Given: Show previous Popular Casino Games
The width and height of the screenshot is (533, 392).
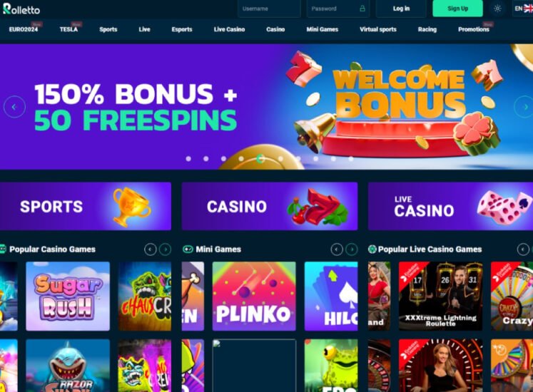Looking at the screenshot, I should click(x=151, y=249).
